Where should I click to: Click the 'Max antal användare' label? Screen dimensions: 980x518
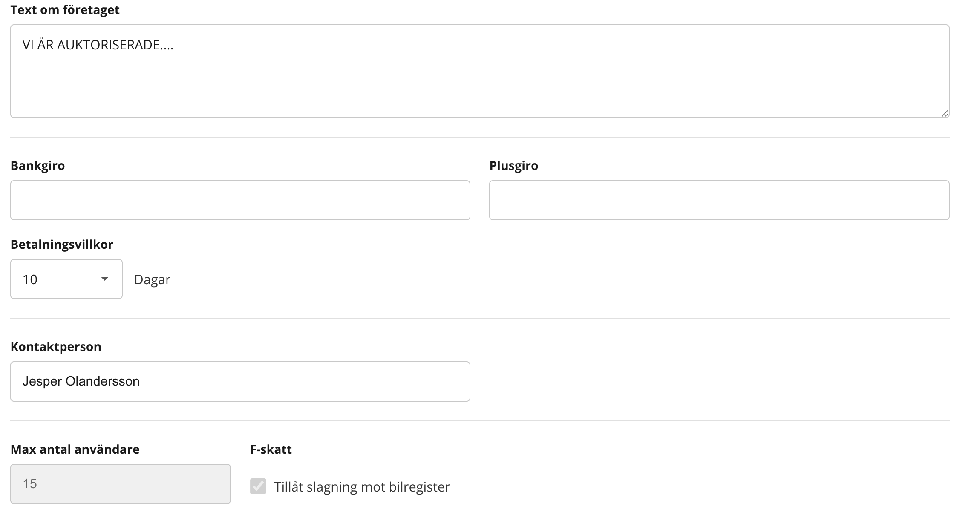click(75, 449)
